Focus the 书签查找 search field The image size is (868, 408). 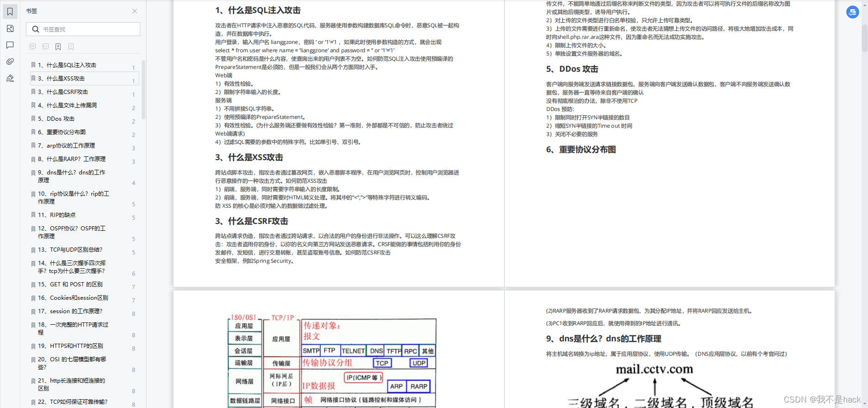[x=83, y=29]
